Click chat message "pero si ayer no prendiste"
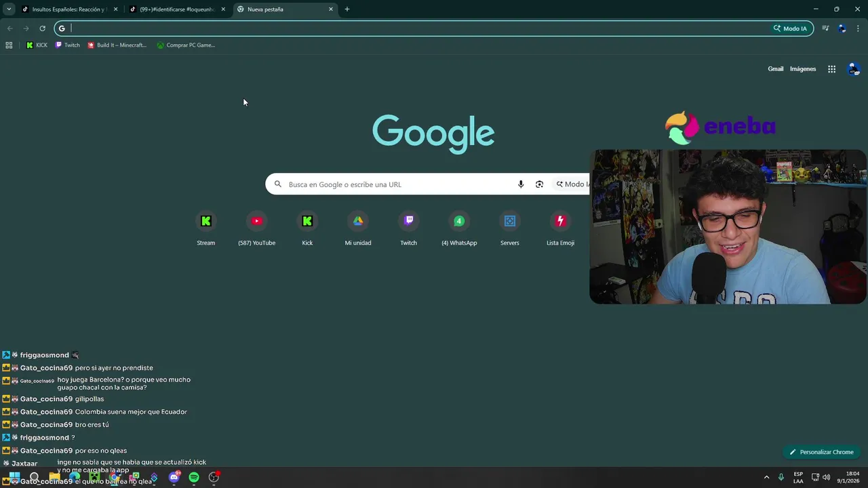The width and height of the screenshot is (868, 488). [x=114, y=368]
